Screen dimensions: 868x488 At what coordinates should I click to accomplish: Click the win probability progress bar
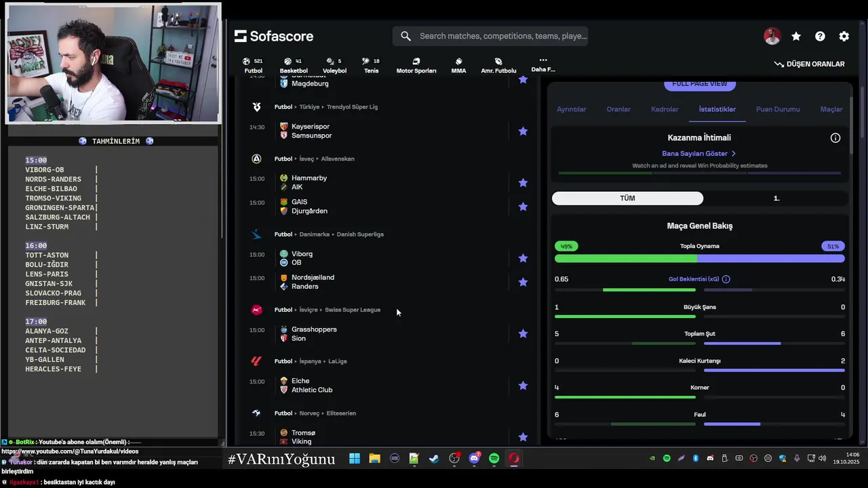pos(700,173)
